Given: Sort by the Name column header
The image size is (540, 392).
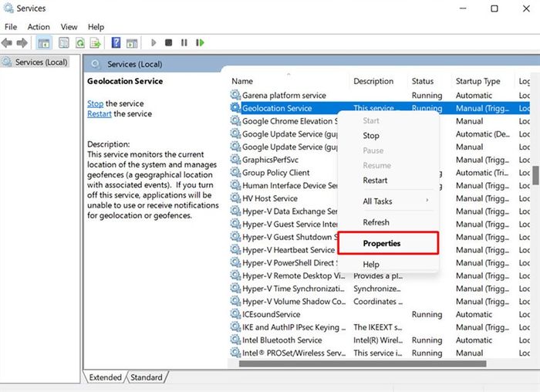Looking at the screenshot, I should (242, 81).
